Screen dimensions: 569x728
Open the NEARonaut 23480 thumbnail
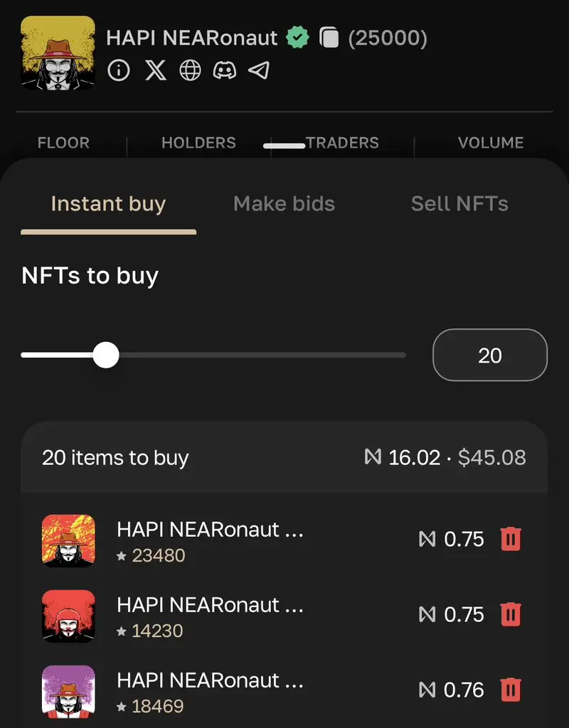tap(69, 541)
